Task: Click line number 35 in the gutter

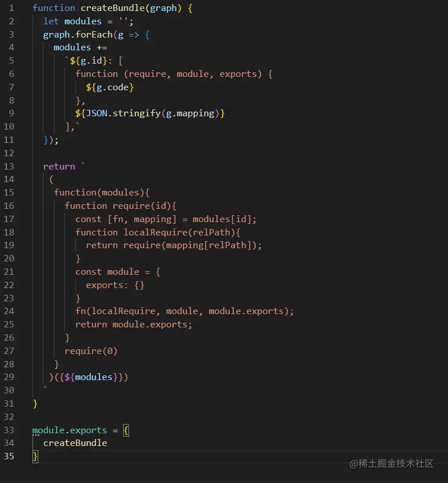Action: (9, 456)
